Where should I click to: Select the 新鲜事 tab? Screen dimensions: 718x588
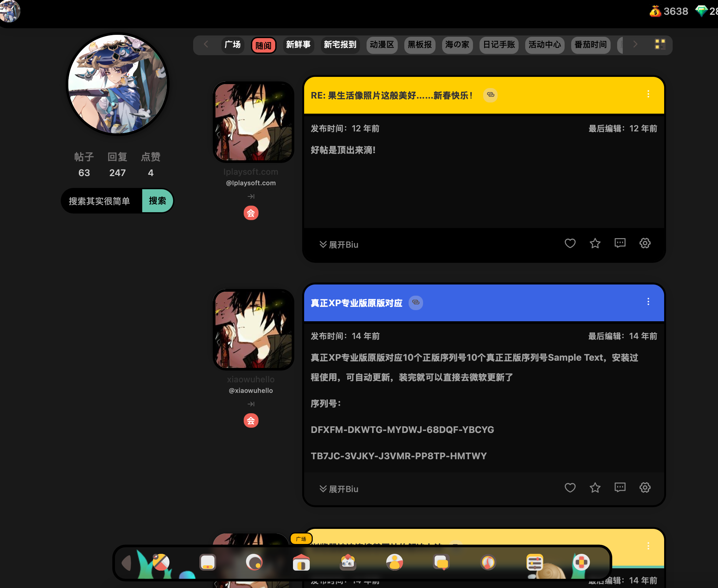tap(298, 45)
